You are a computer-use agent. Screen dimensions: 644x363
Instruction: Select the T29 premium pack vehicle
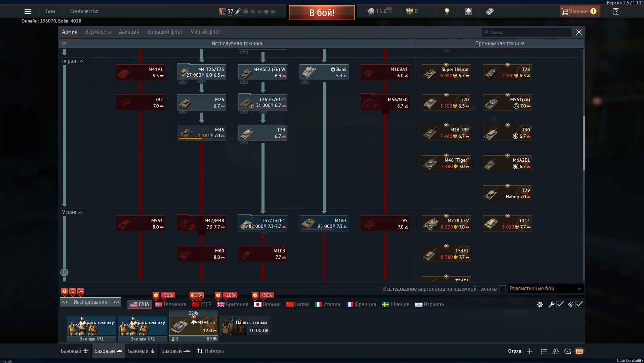point(508,193)
